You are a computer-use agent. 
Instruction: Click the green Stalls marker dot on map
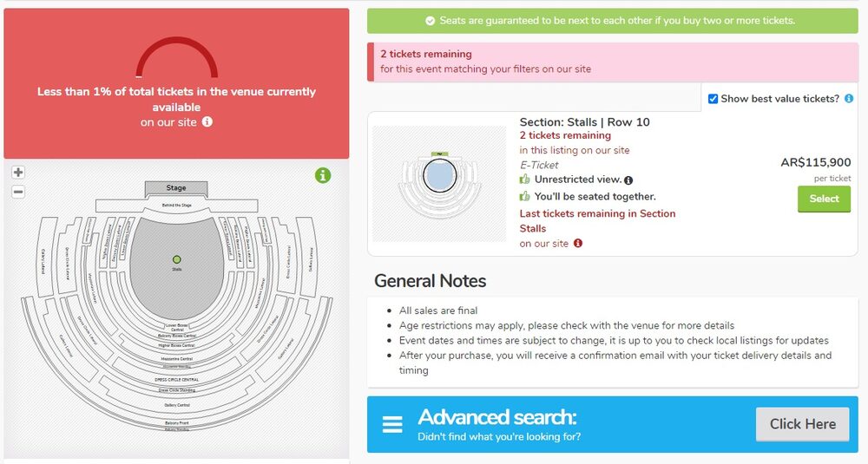point(177,259)
